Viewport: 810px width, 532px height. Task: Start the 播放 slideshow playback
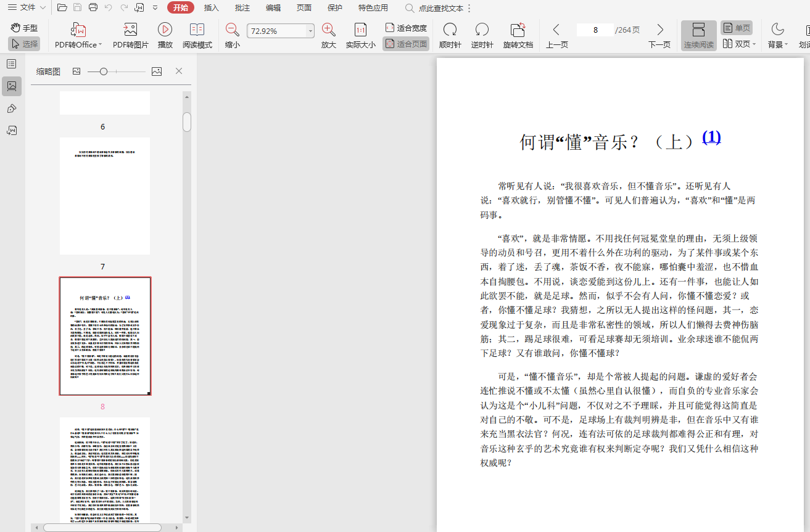(x=165, y=30)
